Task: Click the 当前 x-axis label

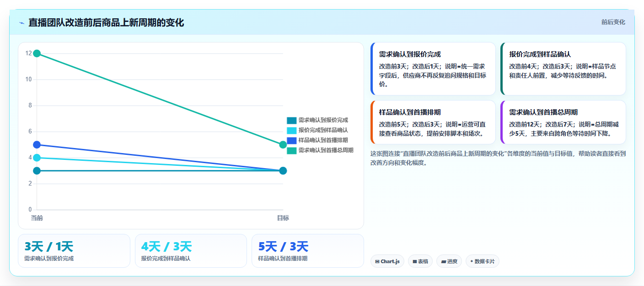Action: click(x=37, y=218)
